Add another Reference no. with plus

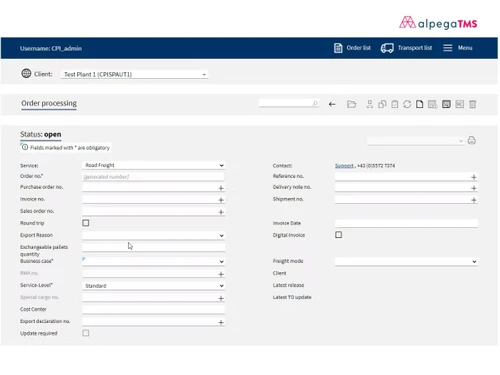click(x=474, y=177)
